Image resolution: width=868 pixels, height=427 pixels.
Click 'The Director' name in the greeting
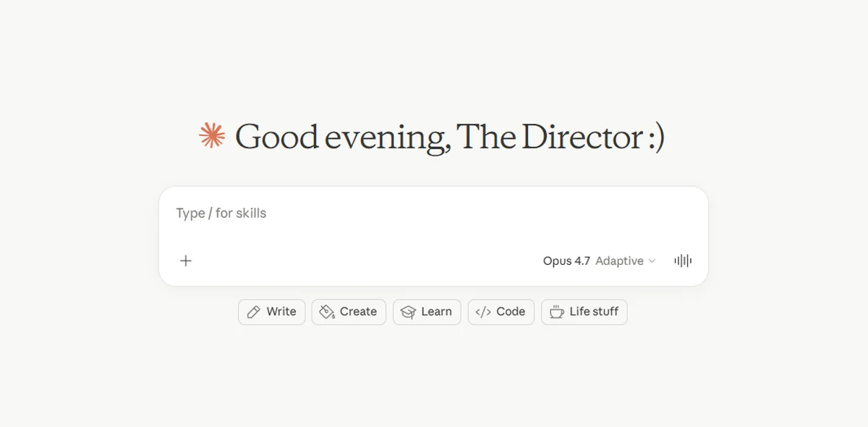point(549,137)
